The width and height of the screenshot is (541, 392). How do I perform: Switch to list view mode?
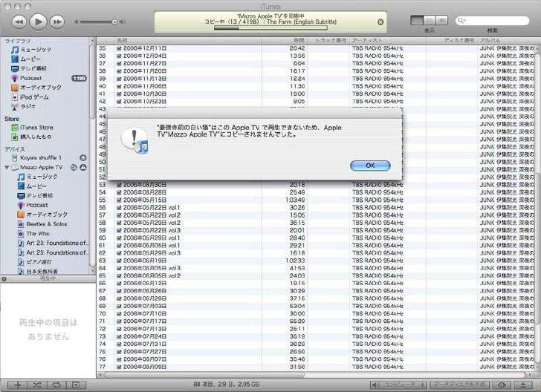[x=417, y=20]
